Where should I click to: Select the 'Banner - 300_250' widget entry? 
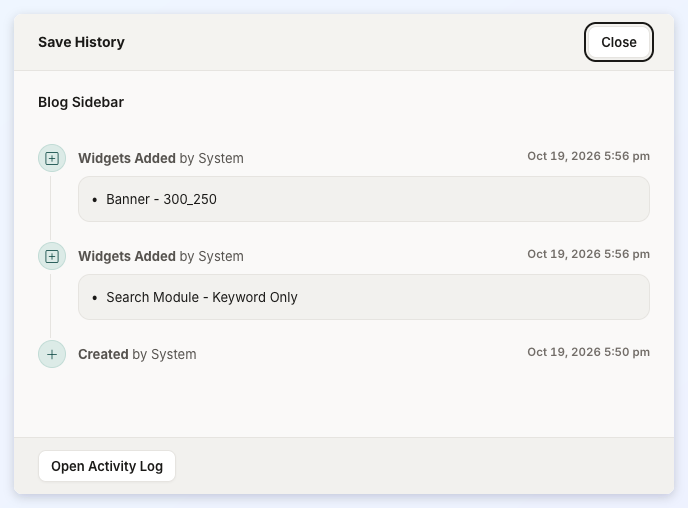tap(364, 199)
